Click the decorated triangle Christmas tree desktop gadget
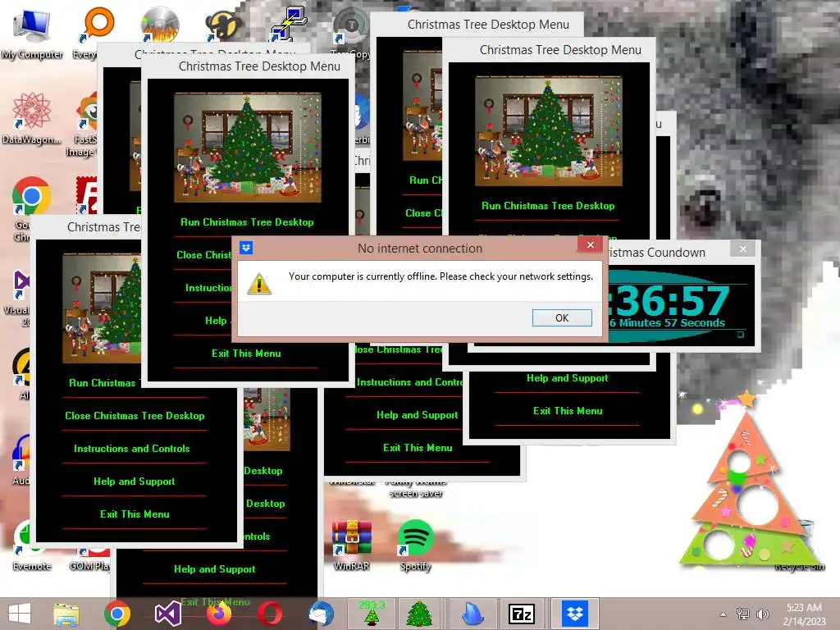 tap(748, 482)
